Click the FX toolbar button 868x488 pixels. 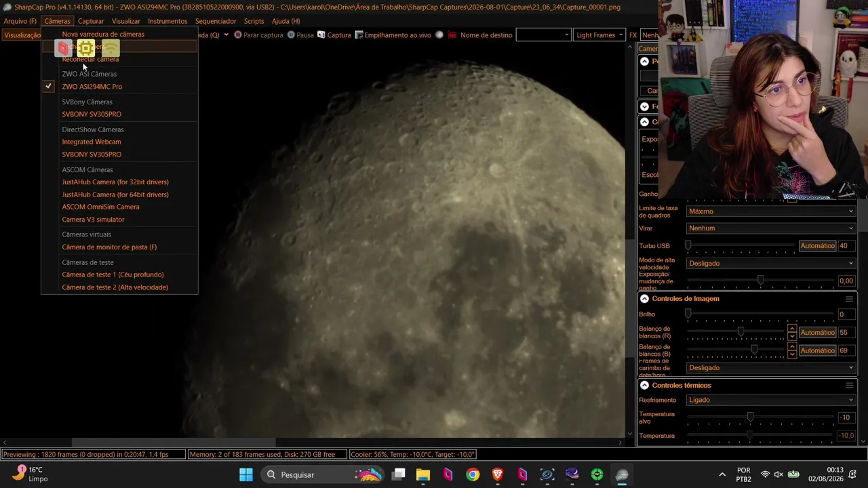pyautogui.click(x=633, y=35)
